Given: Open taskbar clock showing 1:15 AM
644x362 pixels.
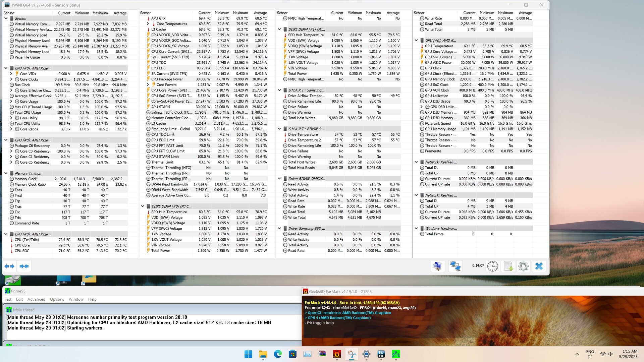Looking at the screenshot, I should point(628,354).
